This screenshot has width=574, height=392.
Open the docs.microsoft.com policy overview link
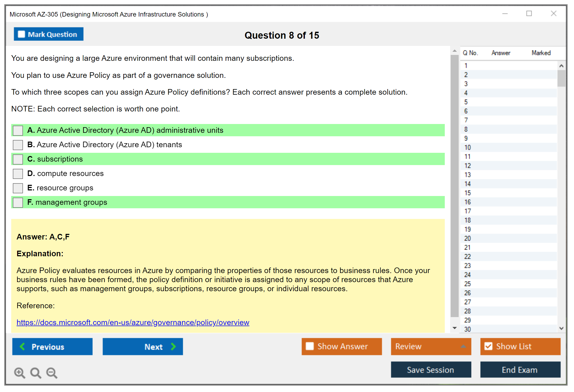[x=133, y=322]
